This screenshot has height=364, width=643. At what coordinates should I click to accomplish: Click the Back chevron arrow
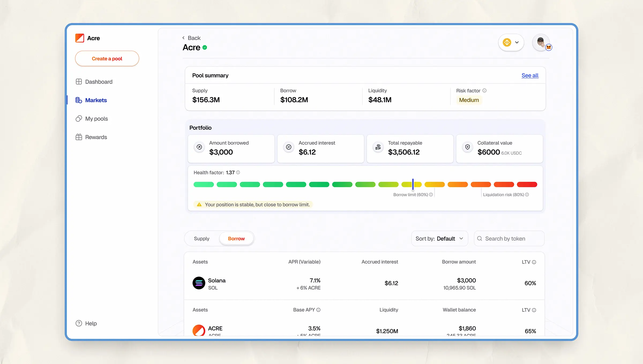[x=184, y=38]
